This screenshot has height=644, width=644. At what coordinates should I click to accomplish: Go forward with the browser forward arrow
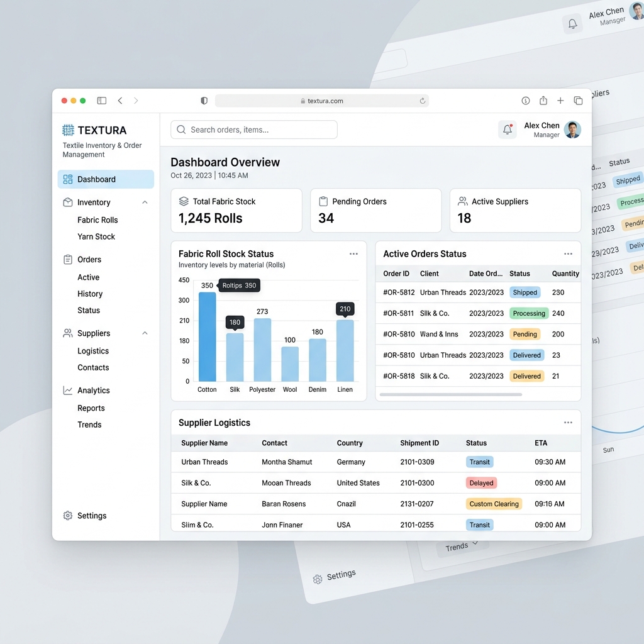[x=136, y=101]
